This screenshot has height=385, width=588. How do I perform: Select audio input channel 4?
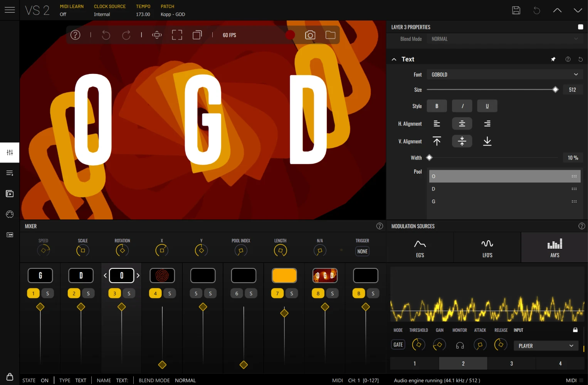click(x=560, y=363)
